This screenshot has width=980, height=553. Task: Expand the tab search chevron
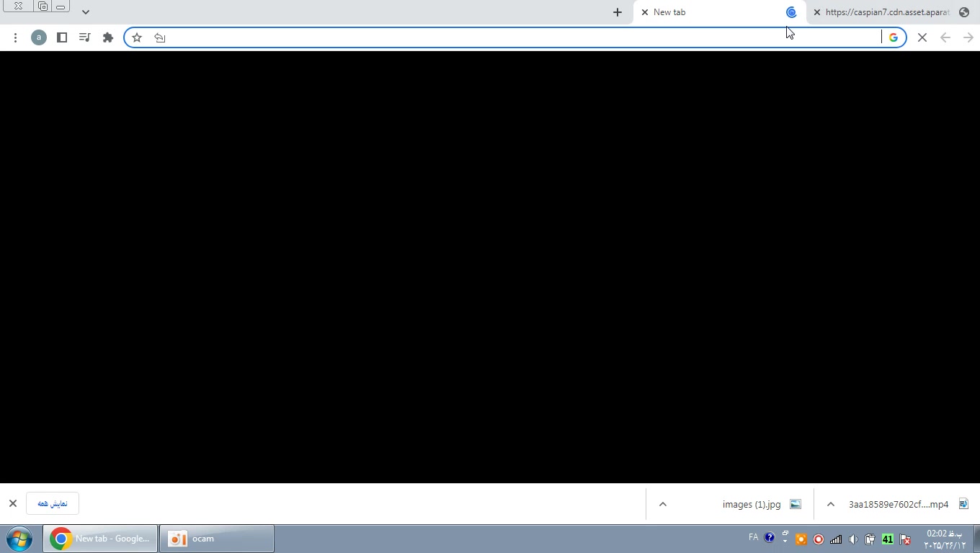[x=86, y=12]
